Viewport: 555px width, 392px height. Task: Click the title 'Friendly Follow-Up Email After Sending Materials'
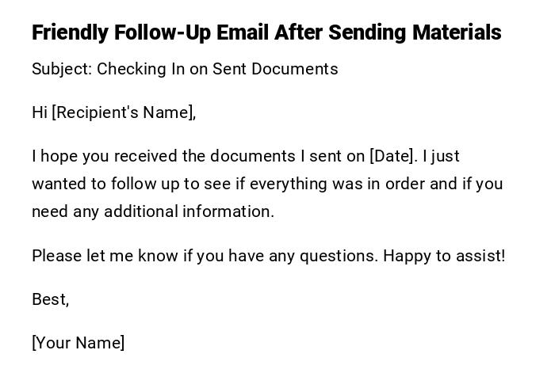[x=266, y=32]
